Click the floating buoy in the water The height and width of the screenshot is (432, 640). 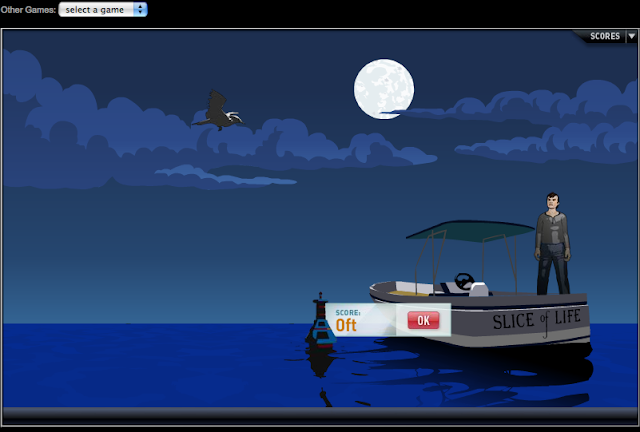(321, 322)
